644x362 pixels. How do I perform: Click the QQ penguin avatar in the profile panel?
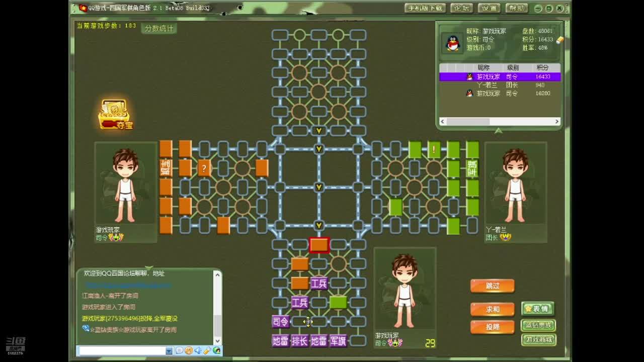point(453,43)
